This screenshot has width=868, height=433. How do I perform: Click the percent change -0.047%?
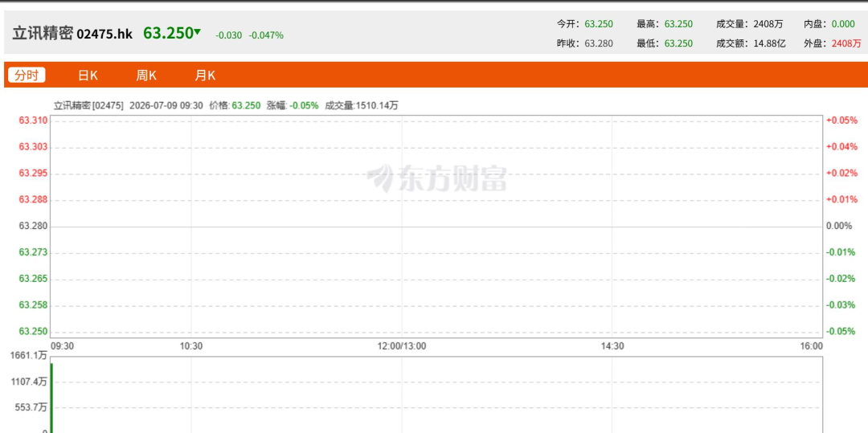pyautogui.click(x=266, y=35)
